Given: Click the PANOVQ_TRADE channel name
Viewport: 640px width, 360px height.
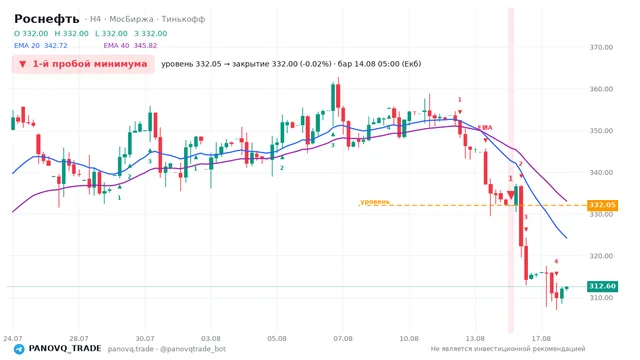Looking at the screenshot, I should [65, 349].
